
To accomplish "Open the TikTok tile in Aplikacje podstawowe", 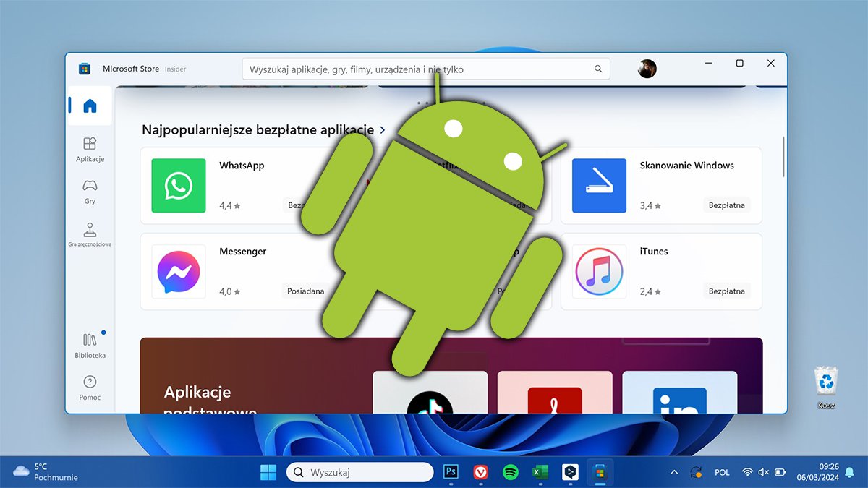I will click(x=430, y=392).
